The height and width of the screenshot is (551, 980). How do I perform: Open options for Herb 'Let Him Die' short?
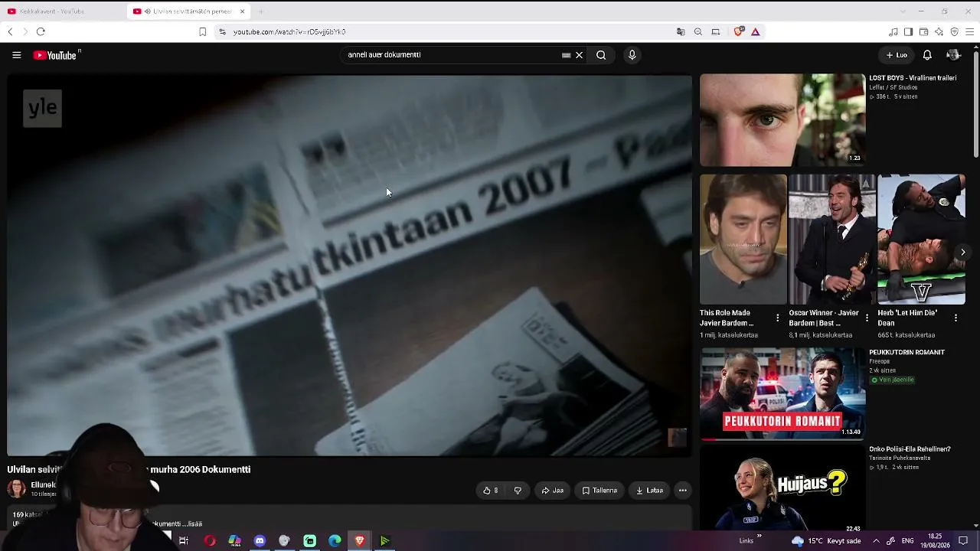pyautogui.click(x=955, y=318)
